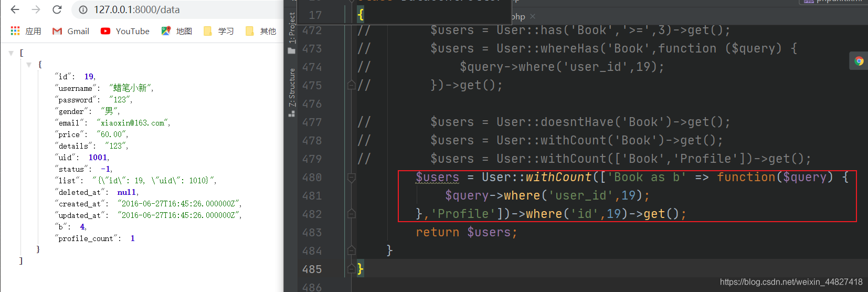Click the "updated_at" timestamp value
This screenshot has height=292, width=868.
tap(178, 215)
